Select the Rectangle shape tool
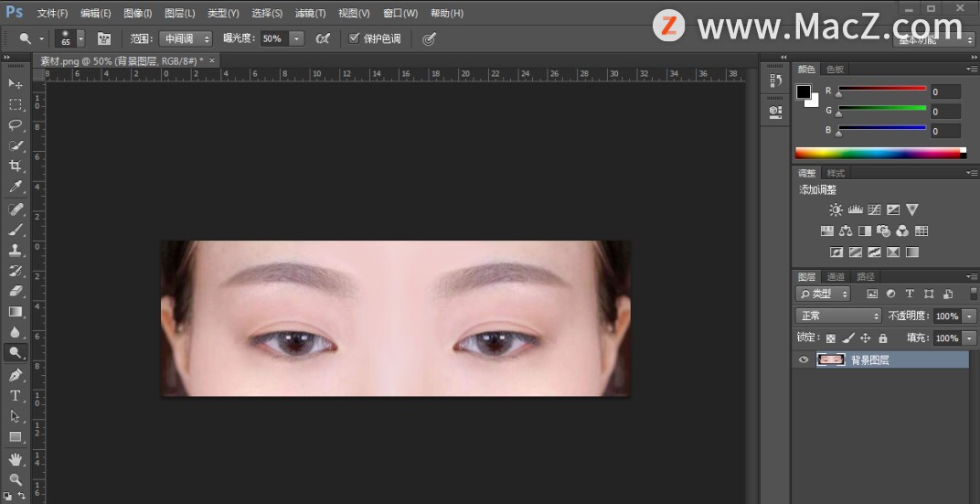The height and width of the screenshot is (504, 980). pyautogui.click(x=16, y=437)
